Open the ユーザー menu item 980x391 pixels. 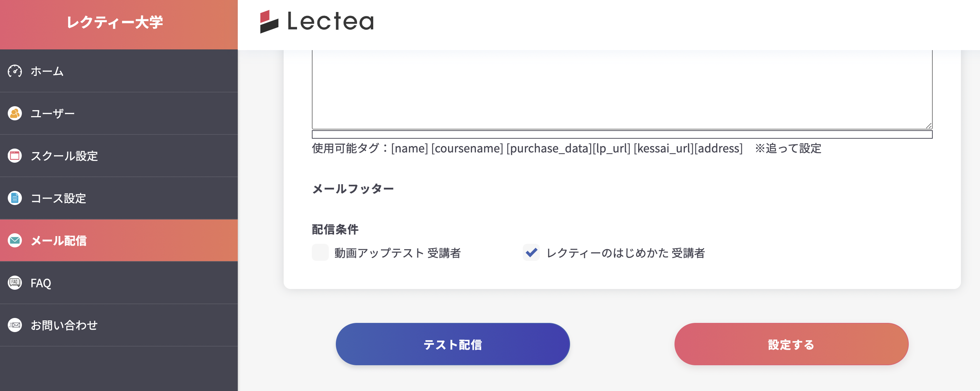(x=53, y=114)
